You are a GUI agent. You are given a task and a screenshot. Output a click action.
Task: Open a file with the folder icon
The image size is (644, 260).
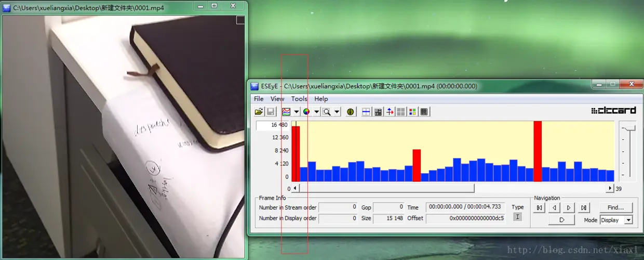259,112
